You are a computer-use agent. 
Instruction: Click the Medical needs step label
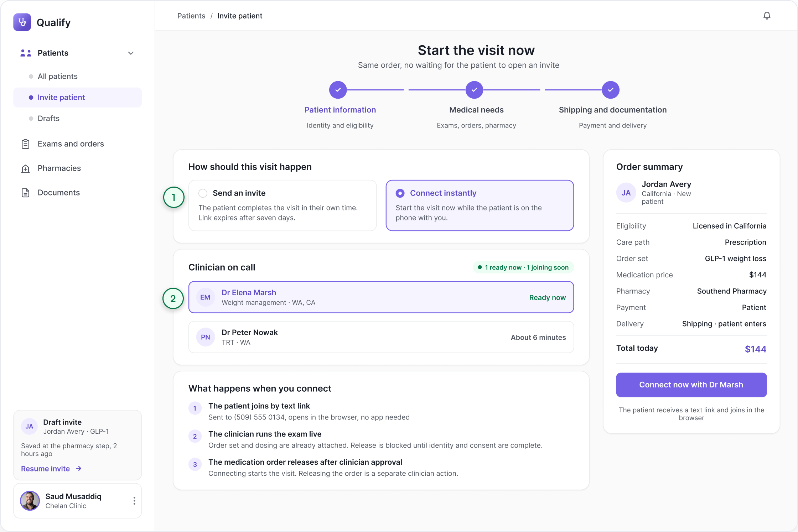pos(476,110)
